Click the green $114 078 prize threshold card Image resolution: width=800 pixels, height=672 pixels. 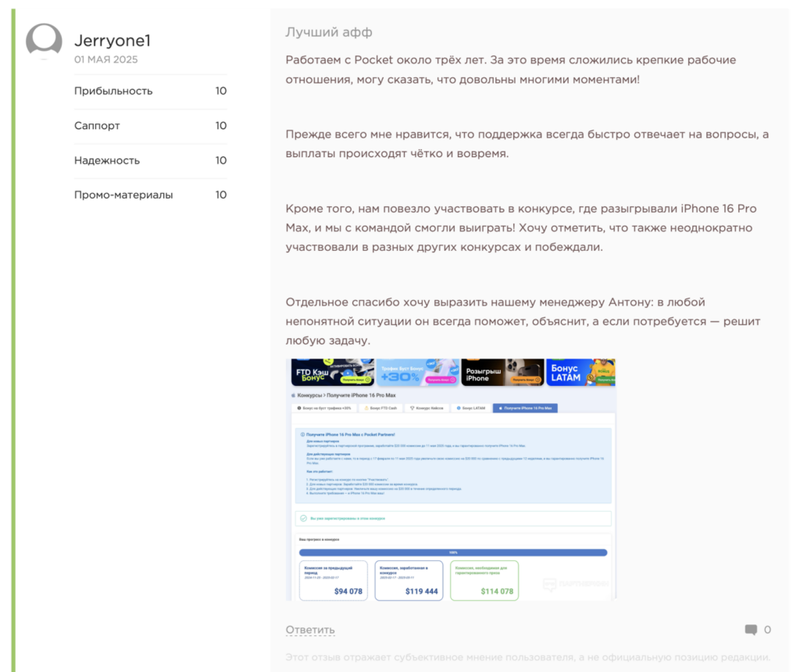click(x=484, y=581)
